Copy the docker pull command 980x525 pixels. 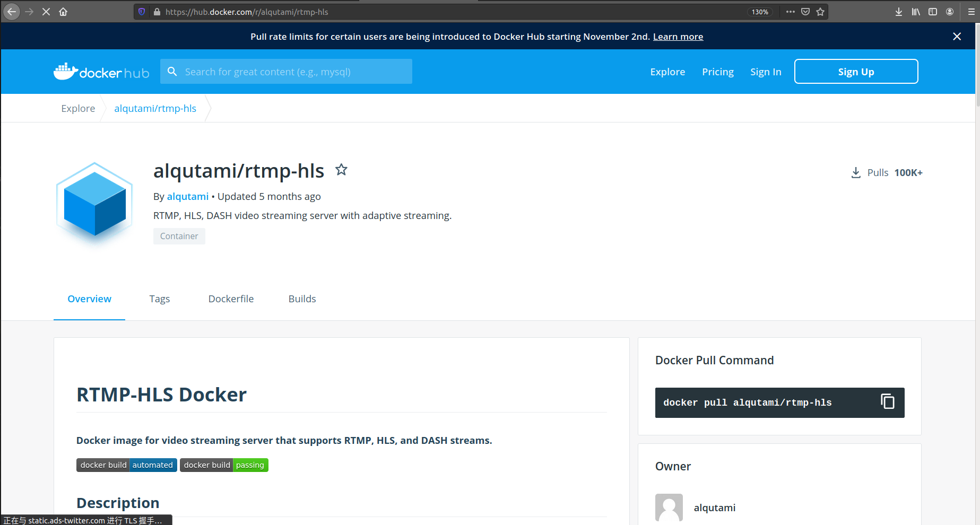(x=888, y=401)
